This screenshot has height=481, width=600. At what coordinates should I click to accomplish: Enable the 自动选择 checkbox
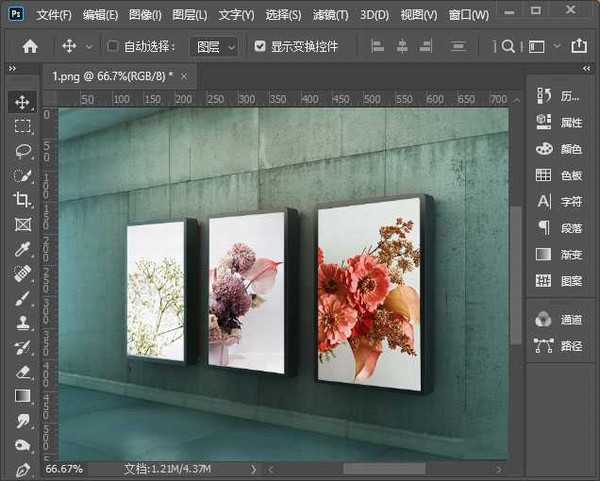click(x=113, y=46)
